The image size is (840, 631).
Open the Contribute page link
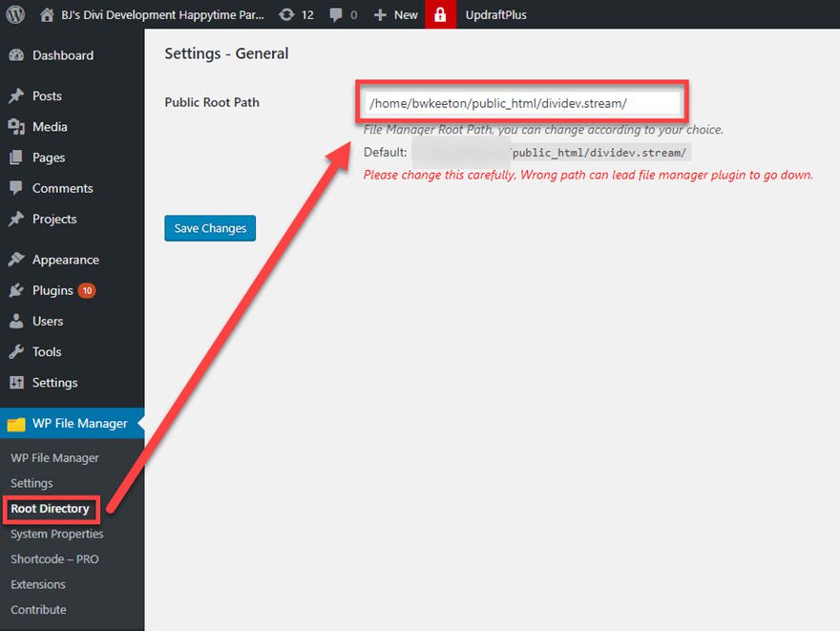(38, 609)
